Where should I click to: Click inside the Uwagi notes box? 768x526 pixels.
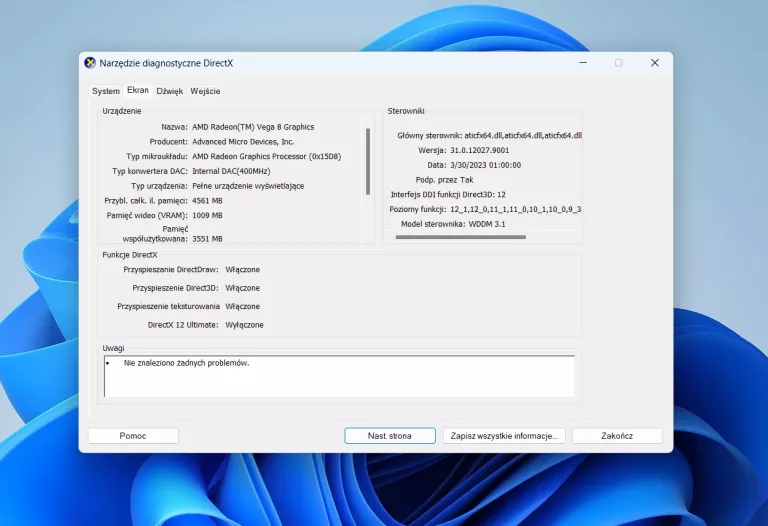click(x=339, y=376)
